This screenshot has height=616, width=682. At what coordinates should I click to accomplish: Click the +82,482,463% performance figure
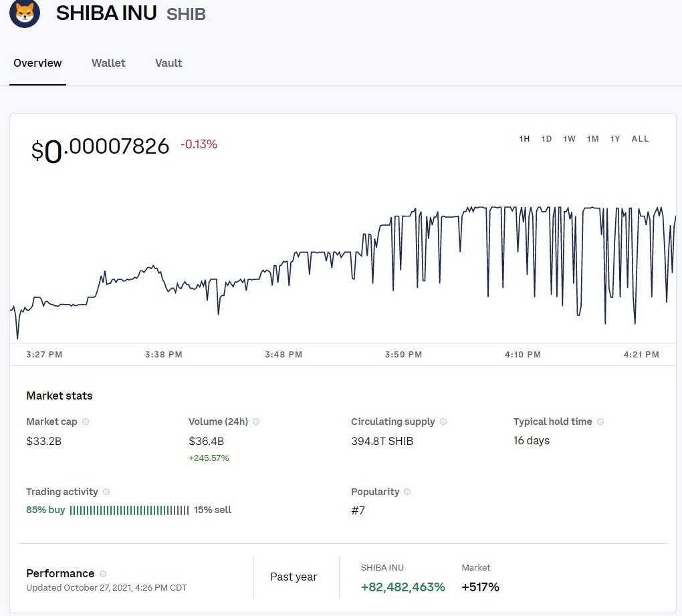pos(403,587)
